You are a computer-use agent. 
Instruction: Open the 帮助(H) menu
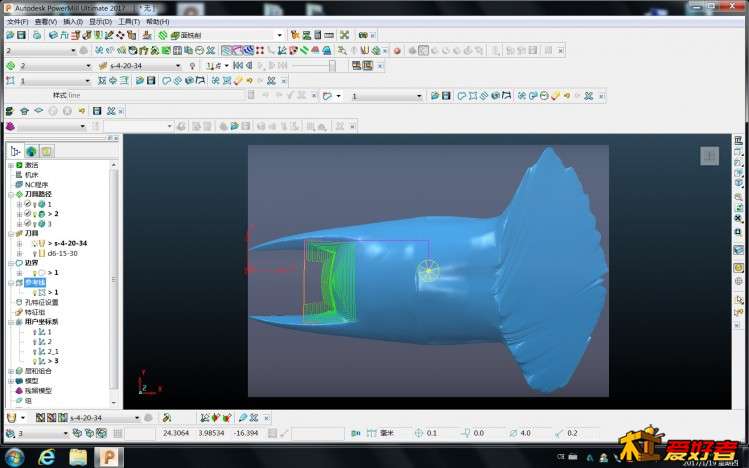[x=158, y=22]
